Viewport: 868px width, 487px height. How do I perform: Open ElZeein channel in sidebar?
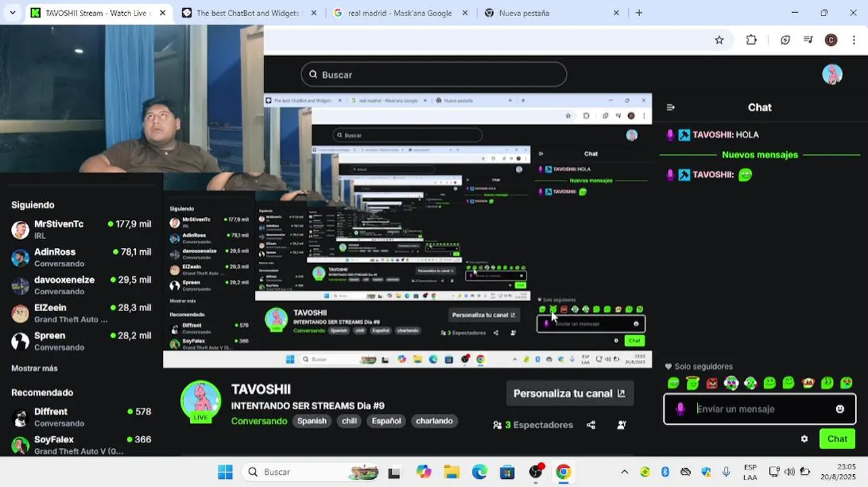click(x=81, y=313)
